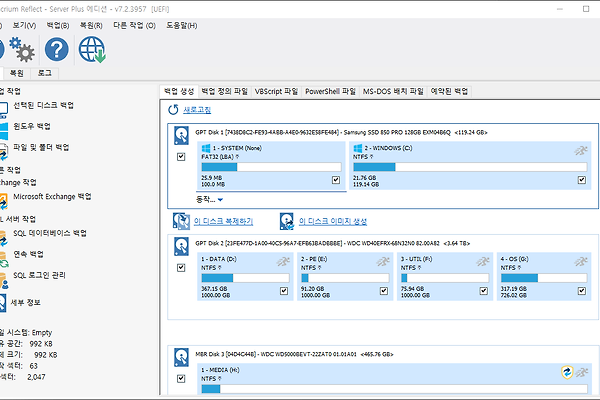The width and height of the screenshot is (600, 400).
Task: Click the globe update download icon
Action: (x=93, y=49)
